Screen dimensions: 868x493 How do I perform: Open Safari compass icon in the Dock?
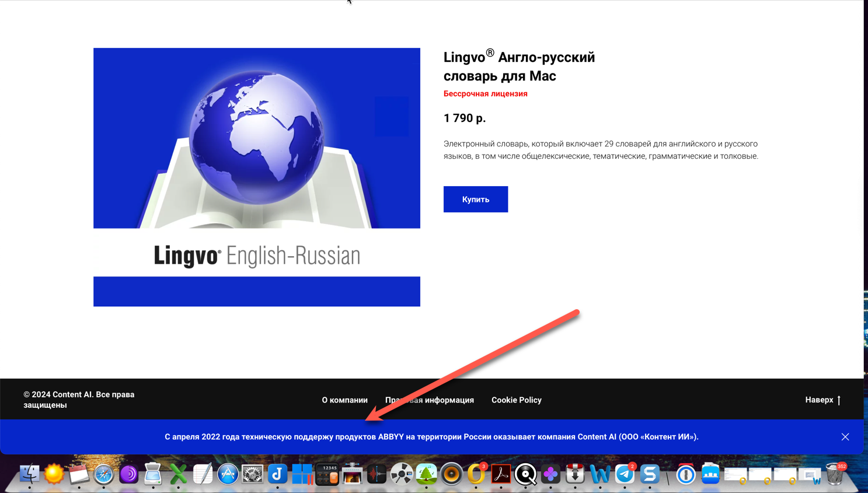(x=104, y=474)
